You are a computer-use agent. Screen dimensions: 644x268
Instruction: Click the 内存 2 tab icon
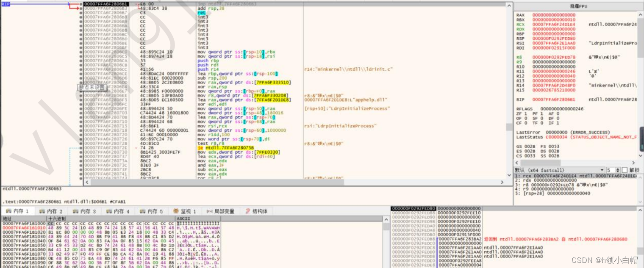(x=42, y=211)
